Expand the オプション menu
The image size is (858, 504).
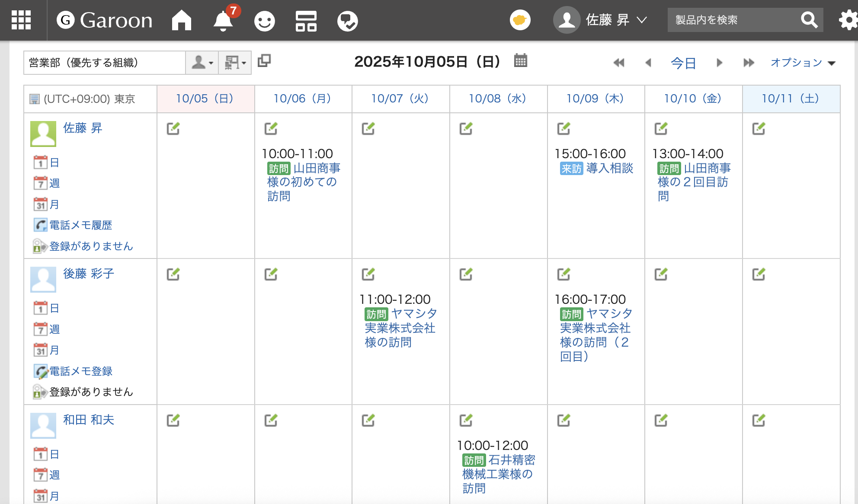[803, 63]
